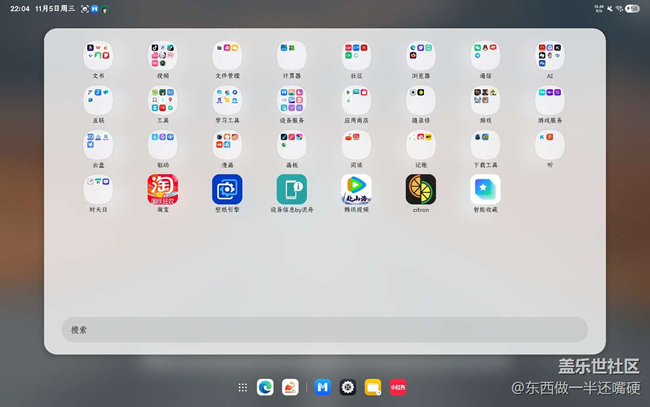Open Settings gear in the dock
This screenshot has width=650, height=407.
pyautogui.click(x=348, y=387)
